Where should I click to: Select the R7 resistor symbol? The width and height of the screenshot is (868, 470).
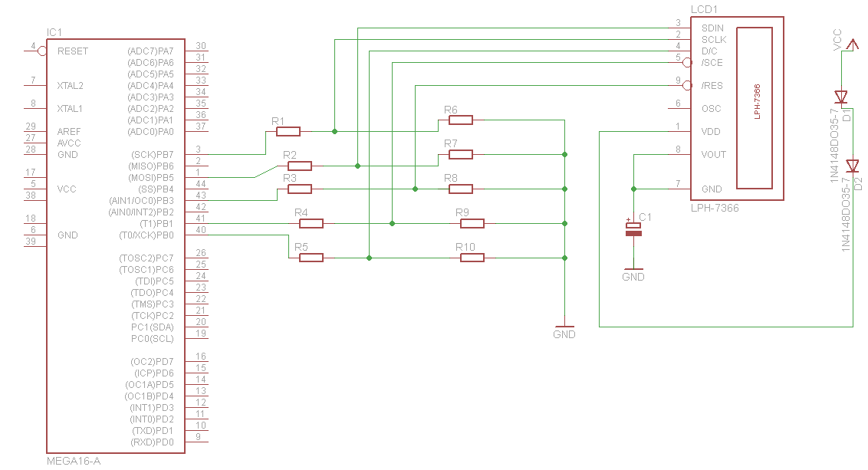(x=461, y=154)
